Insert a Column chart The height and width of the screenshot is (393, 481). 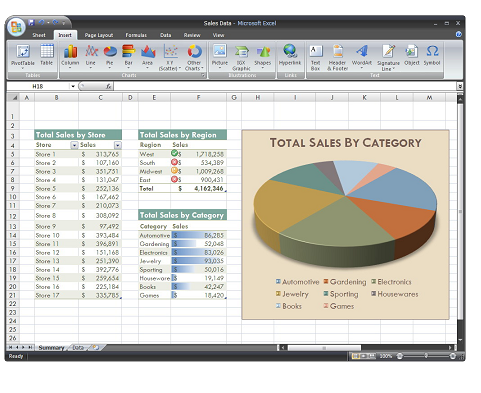(x=70, y=56)
